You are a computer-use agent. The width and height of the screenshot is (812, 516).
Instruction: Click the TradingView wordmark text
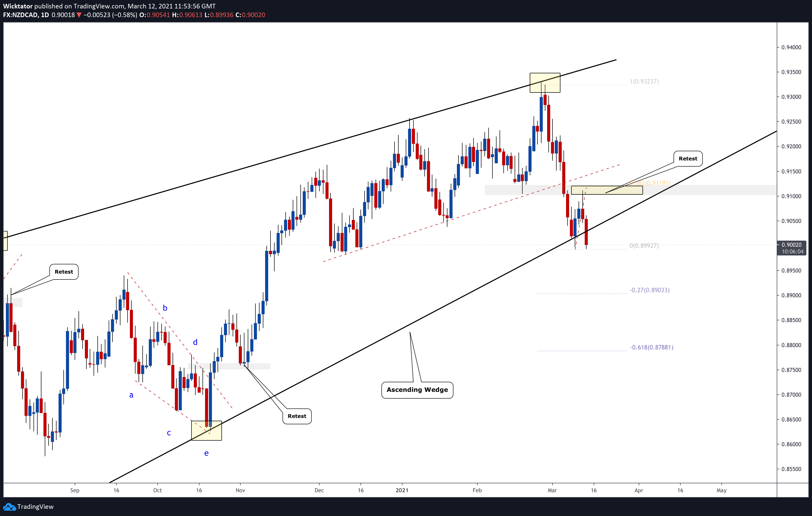tap(35, 507)
